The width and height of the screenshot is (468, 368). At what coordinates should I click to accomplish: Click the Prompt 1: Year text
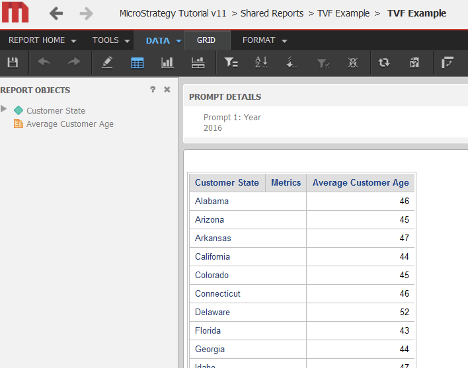pos(232,117)
